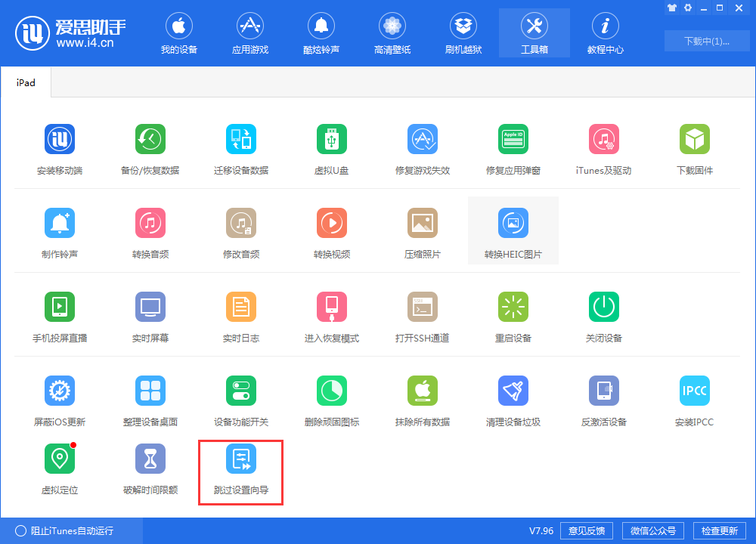The height and width of the screenshot is (544, 756).
Task: Launch the 虚拟U盘 virtual disk tool
Action: coord(332,147)
